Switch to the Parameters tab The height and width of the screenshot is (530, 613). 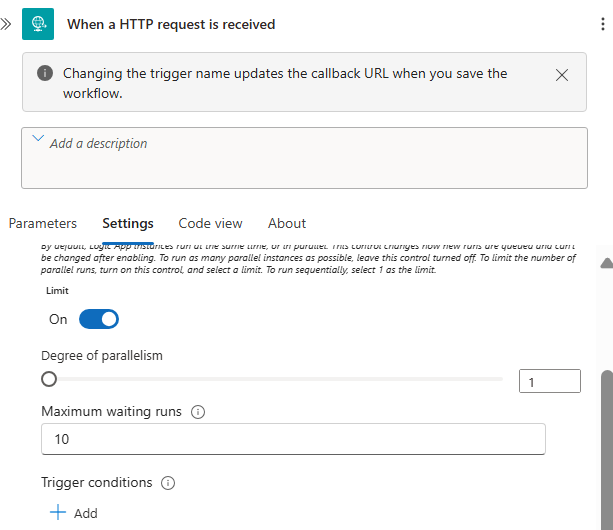tap(43, 223)
